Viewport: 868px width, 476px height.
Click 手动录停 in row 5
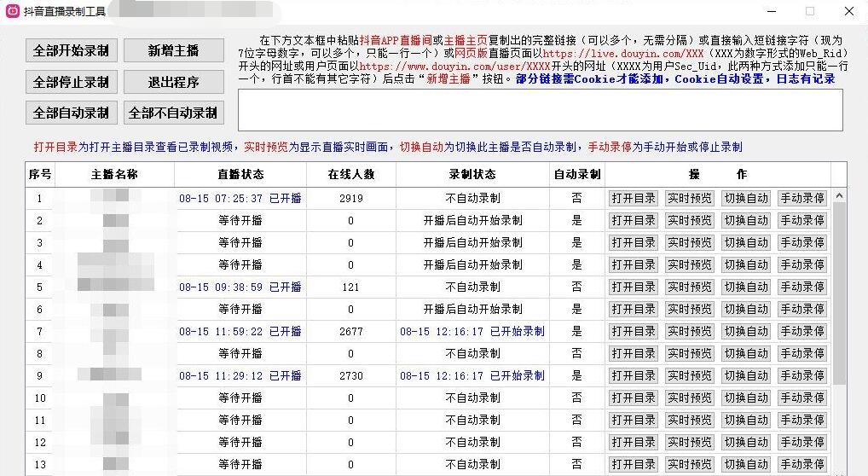(x=802, y=287)
